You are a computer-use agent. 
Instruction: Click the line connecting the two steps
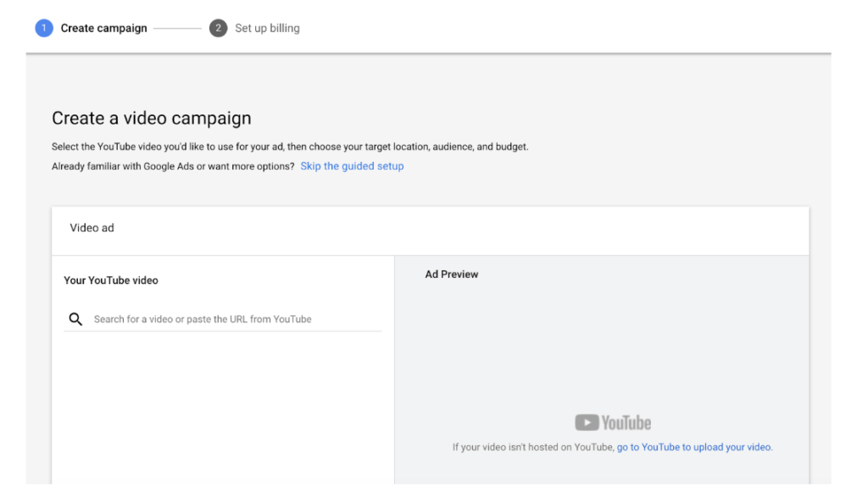pos(177,28)
